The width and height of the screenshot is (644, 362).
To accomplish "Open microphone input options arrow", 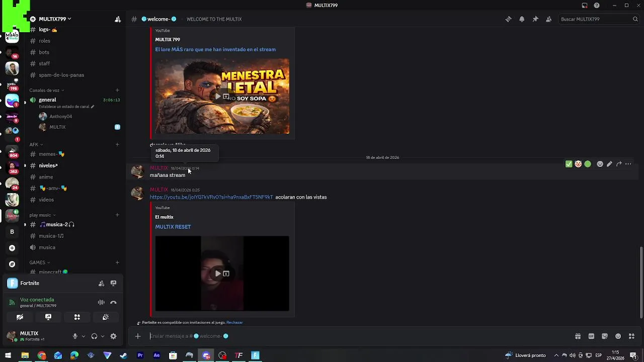I will tap(84, 336).
